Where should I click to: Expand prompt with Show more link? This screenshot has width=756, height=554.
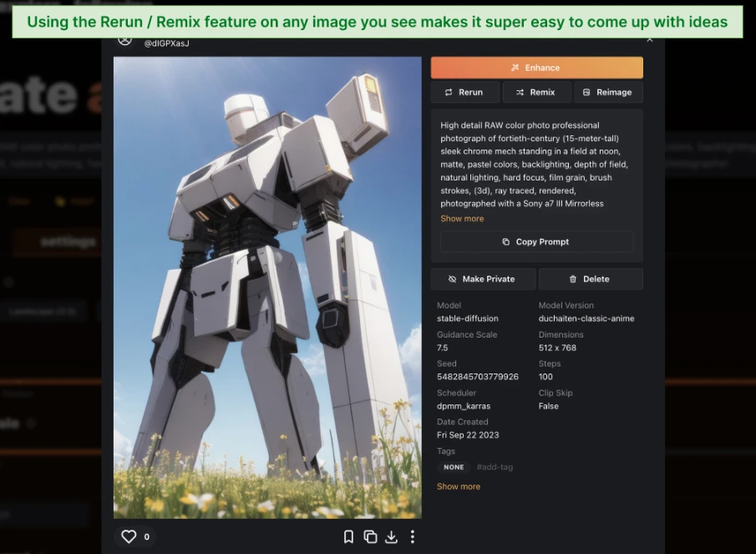[462, 219]
